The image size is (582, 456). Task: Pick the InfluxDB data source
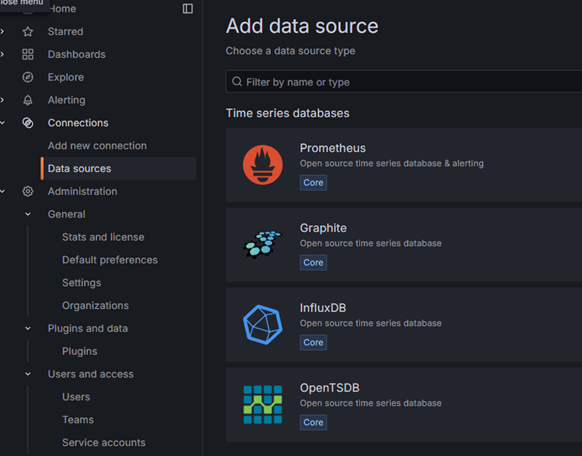[x=404, y=325]
